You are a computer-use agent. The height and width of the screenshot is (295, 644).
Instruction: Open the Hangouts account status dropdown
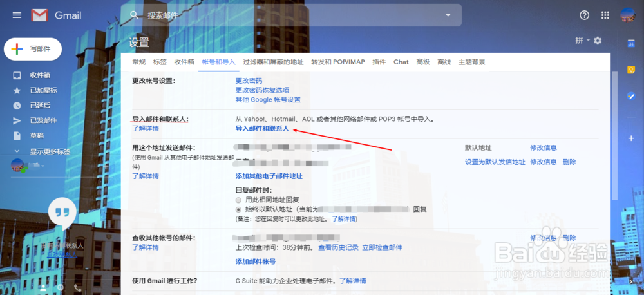pyautogui.click(x=43, y=166)
